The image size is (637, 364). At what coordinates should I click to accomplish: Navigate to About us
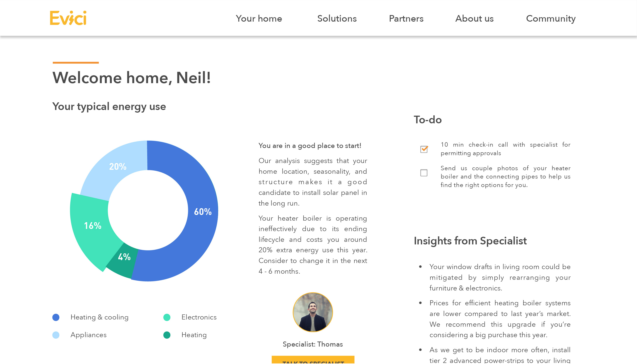475,19
